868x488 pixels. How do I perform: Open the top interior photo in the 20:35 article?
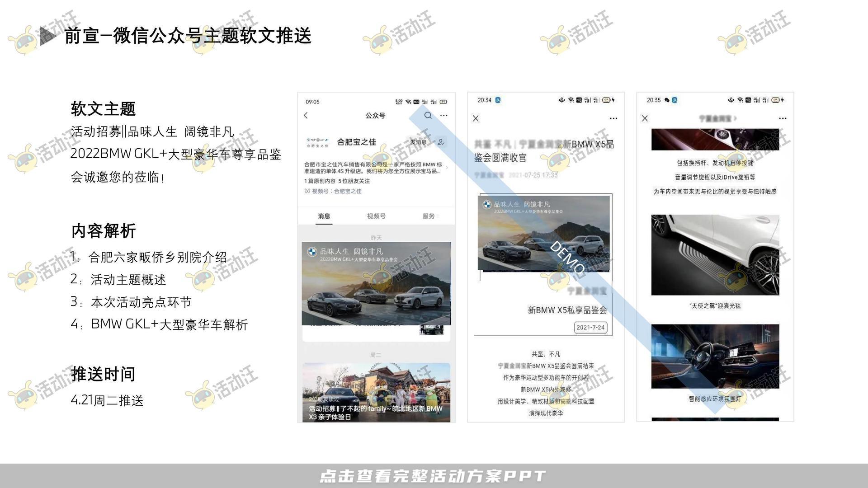(715, 139)
